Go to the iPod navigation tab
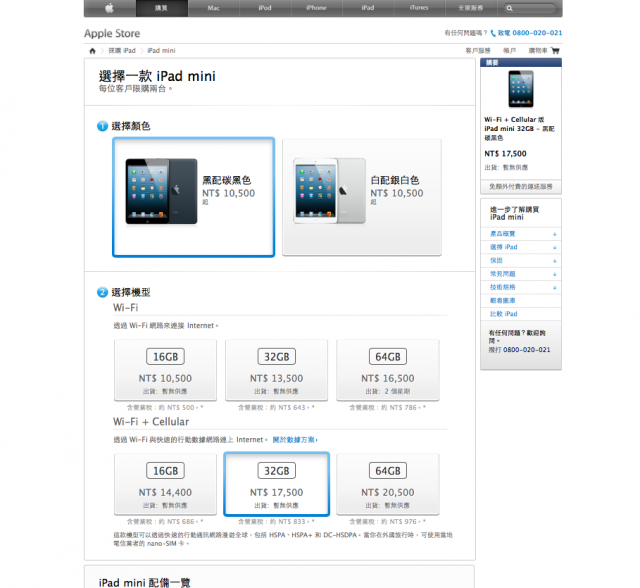 265,8
